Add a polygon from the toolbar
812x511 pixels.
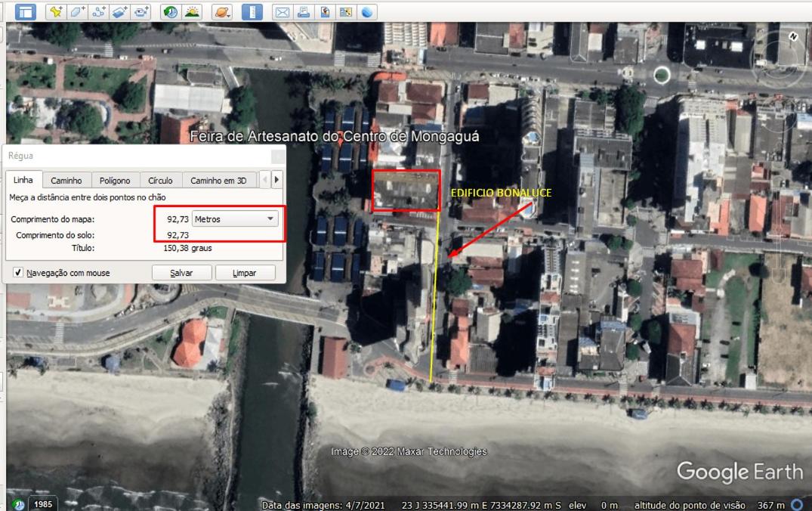click(77, 11)
